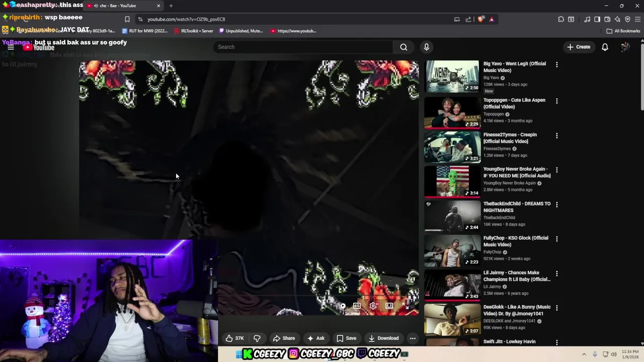Viewport: 644px width, 362px height.
Task: Open player settings gear
Action: point(373,306)
